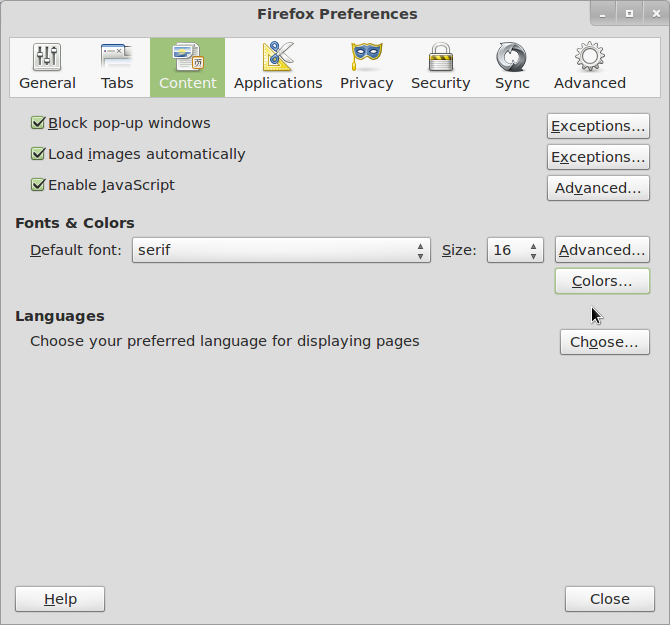The height and width of the screenshot is (625, 670).
Task: Click the window title bar close X
Action: pos(656,14)
